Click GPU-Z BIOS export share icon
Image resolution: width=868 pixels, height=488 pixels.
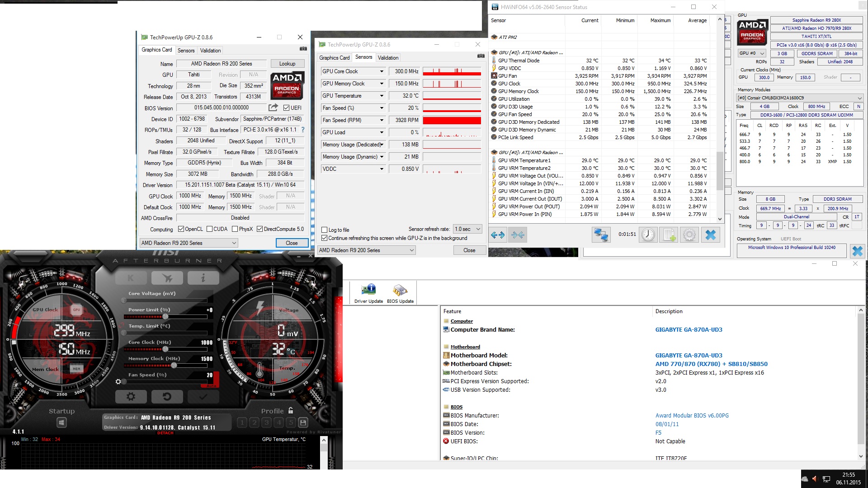pyautogui.click(x=273, y=108)
